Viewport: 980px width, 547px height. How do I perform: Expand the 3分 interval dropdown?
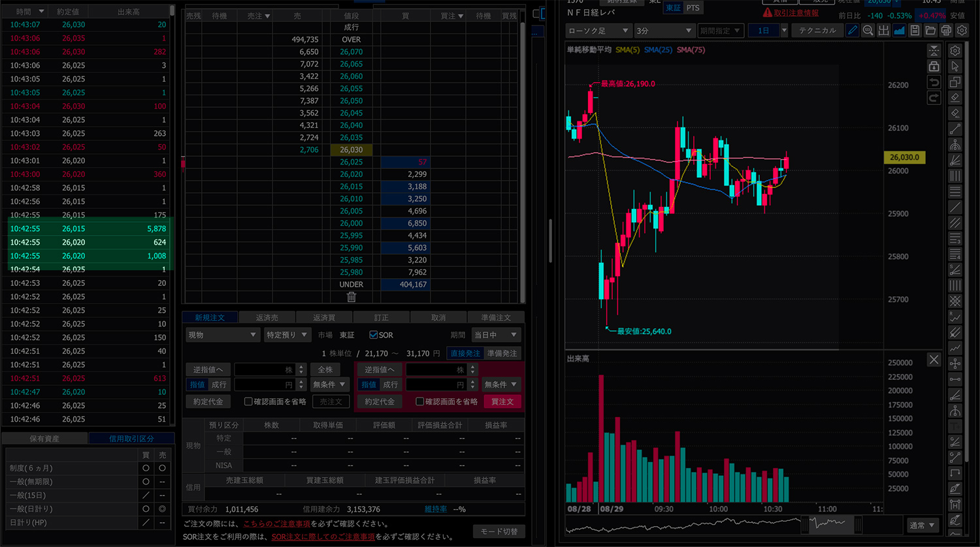click(663, 31)
